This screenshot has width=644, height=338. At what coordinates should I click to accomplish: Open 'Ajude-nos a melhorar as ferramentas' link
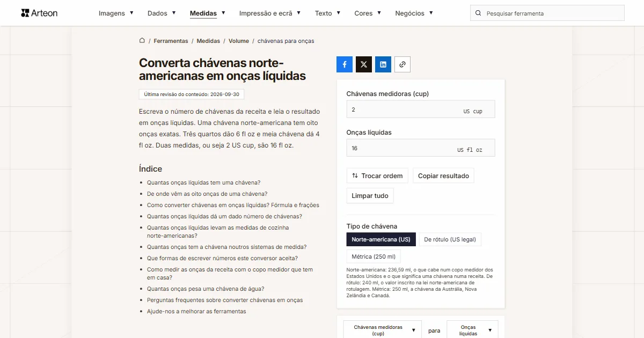[196, 311]
